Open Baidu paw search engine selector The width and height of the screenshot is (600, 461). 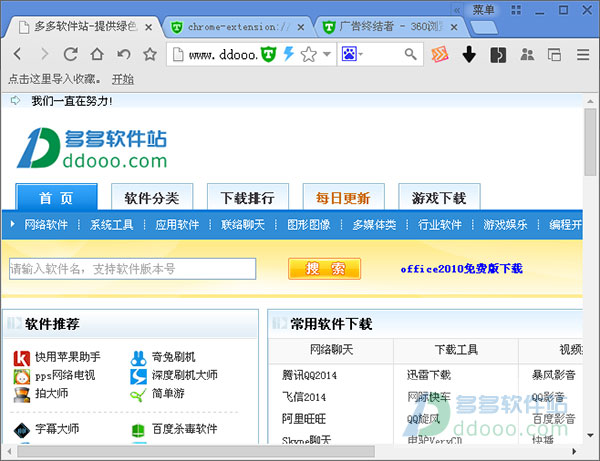pos(352,54)
